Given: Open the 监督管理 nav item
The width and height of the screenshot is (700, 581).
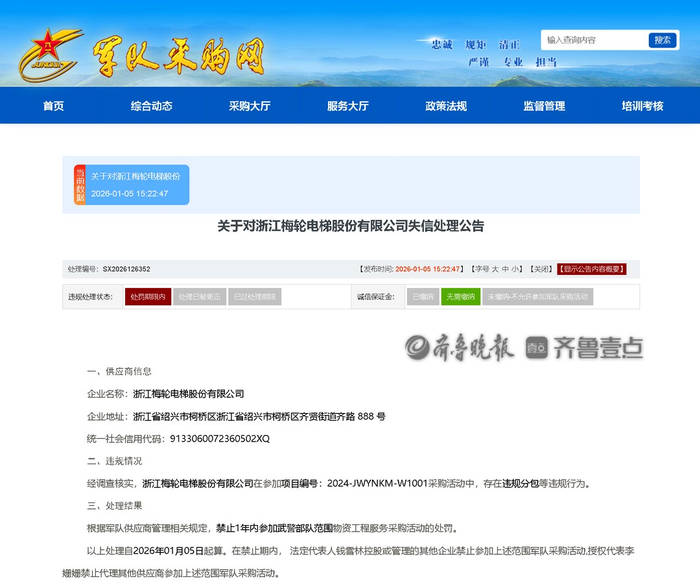Looking at the screenshot, I should 544,106.
